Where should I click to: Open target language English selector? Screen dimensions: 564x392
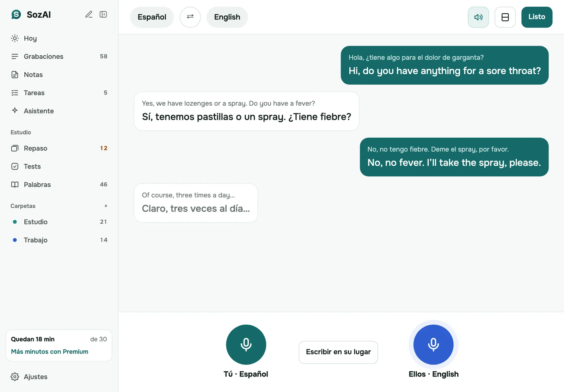pyautogui.click(x=227, y=17)
